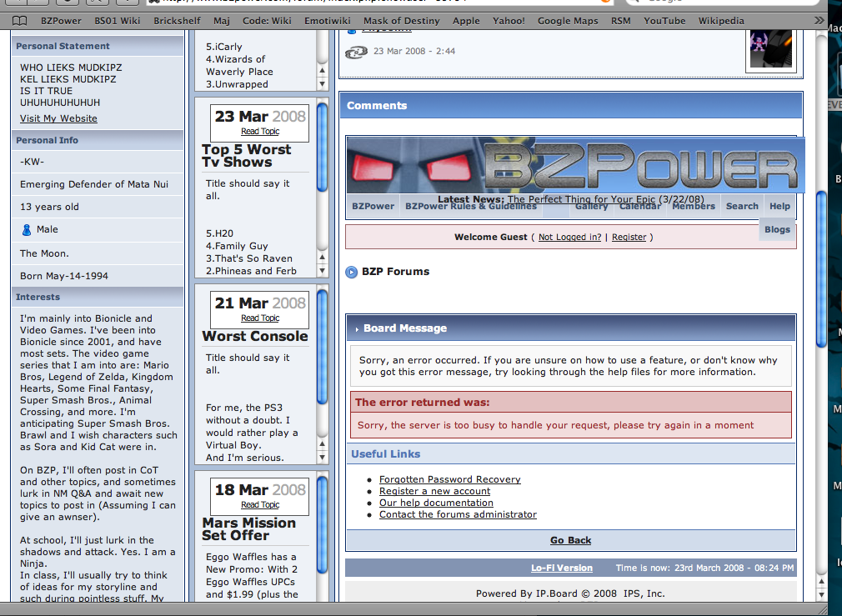Click the BZPower banner logo
The width and height of the screenshot is (842, 616).
(575, 165)
